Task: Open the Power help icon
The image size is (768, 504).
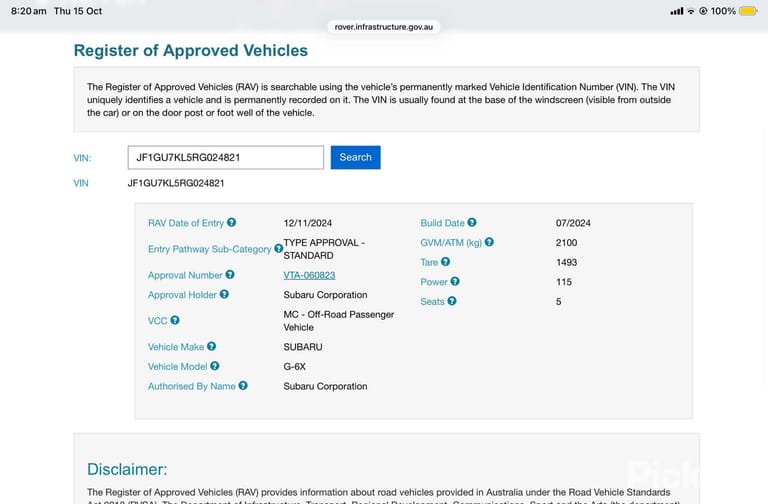Action: click(x=455, y=281)
